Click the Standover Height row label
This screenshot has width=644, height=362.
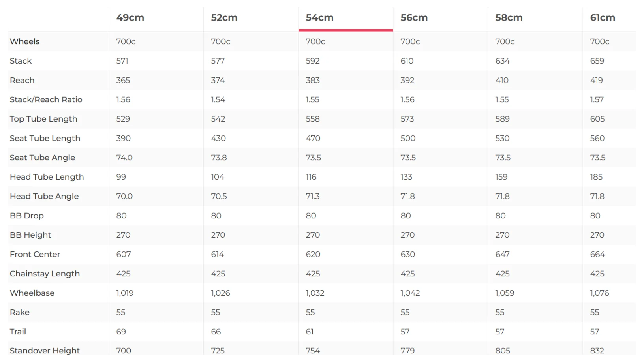click(45, 351)
